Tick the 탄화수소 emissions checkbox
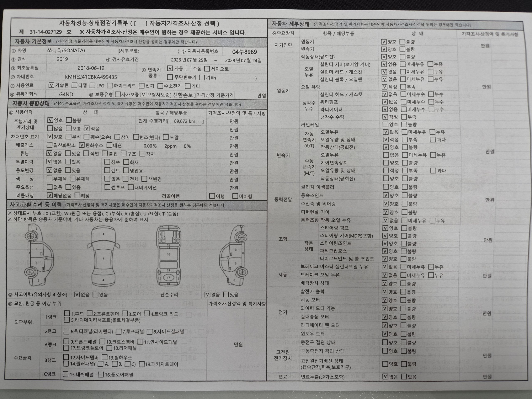 (82, 145)
